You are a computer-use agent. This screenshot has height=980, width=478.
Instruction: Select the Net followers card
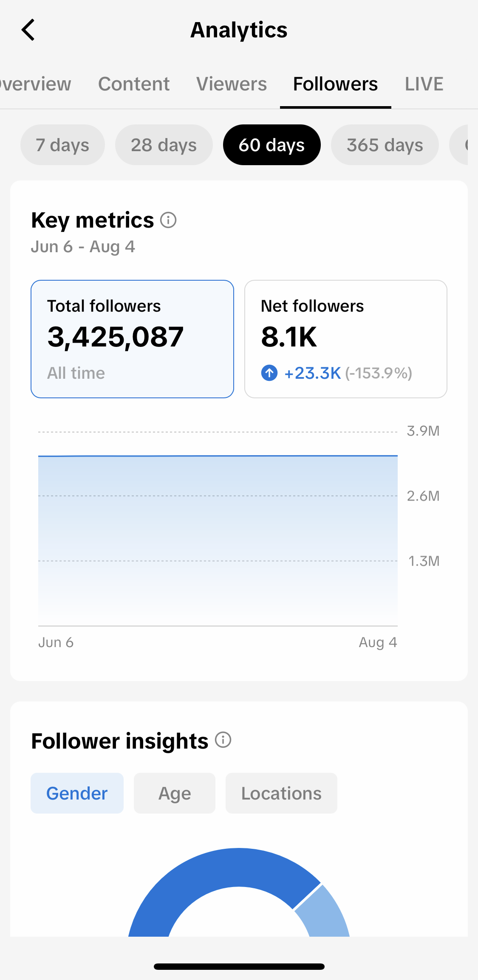(345, 339)
